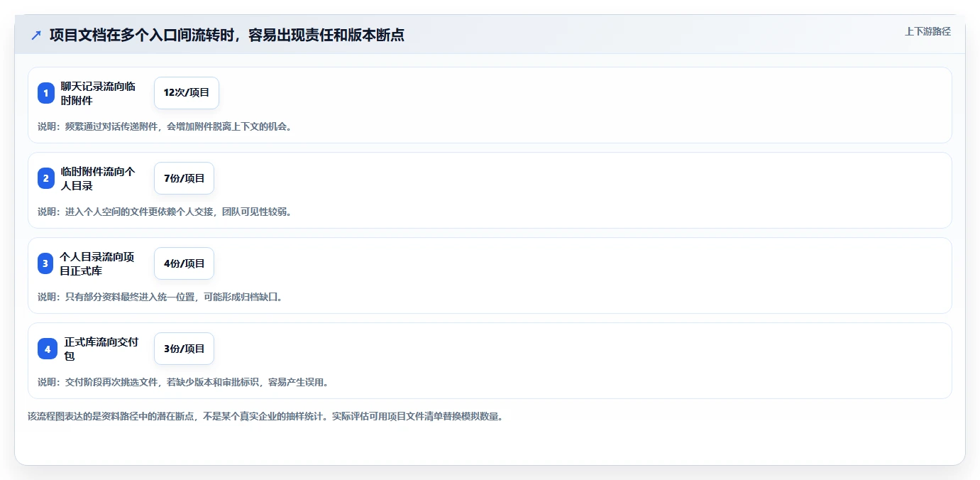Image resolution: width=980 pixels, height=480 pixels.
Task: Click the 上下游路径 label
Action: tap(927, 31)
